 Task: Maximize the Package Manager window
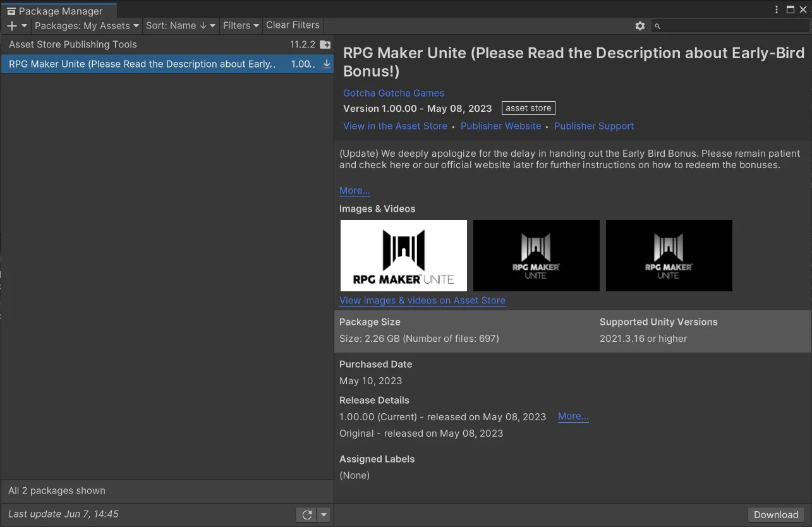[790, 9]
